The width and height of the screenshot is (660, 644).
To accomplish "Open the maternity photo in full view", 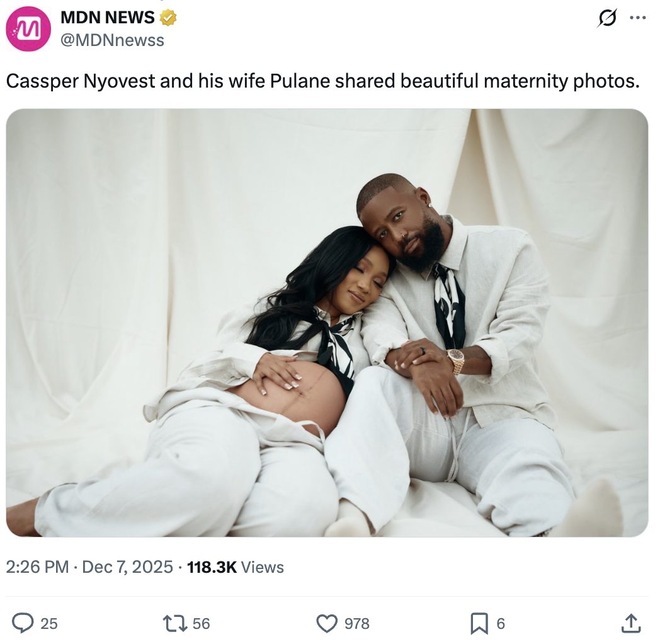I will (x=327, y=323).
